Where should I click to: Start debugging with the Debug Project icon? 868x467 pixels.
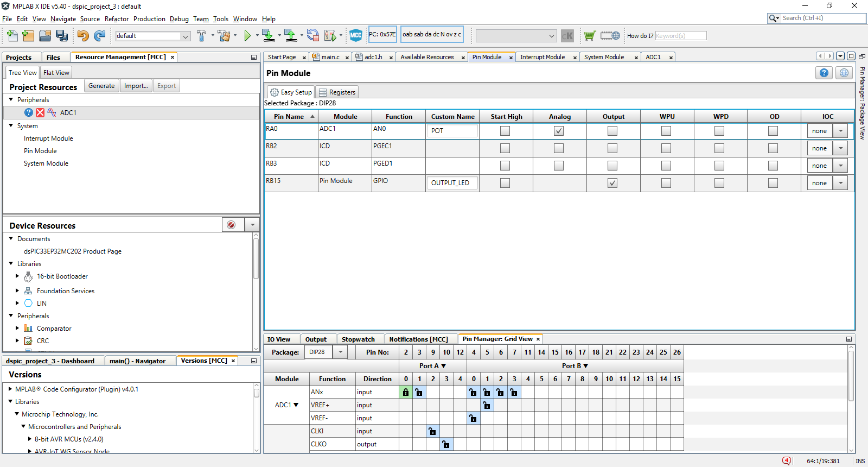330,36
